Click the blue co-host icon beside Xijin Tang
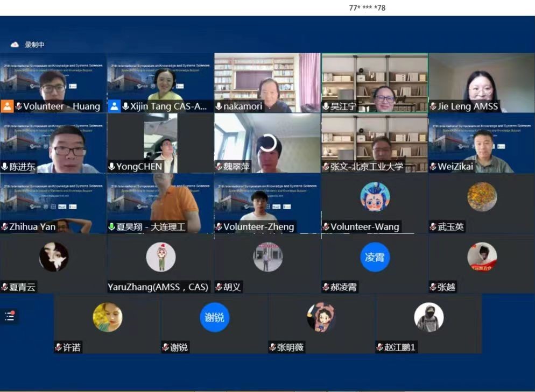535x392 pixels. tap(115, 106)
